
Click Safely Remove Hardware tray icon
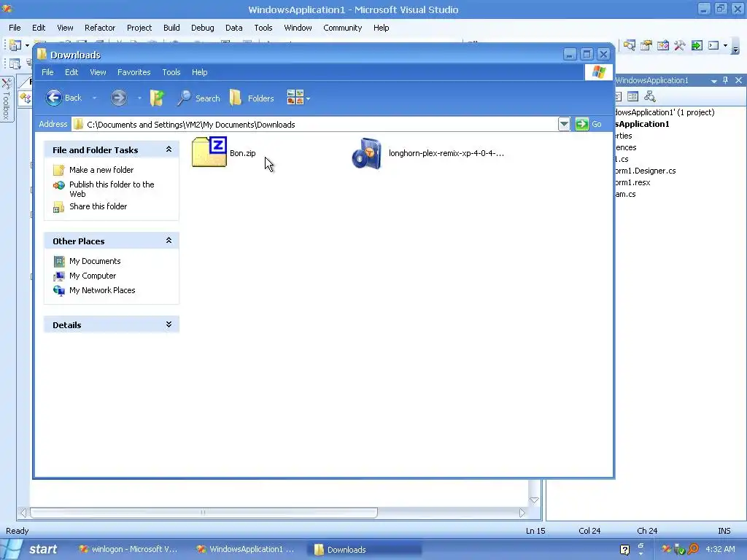679,550
